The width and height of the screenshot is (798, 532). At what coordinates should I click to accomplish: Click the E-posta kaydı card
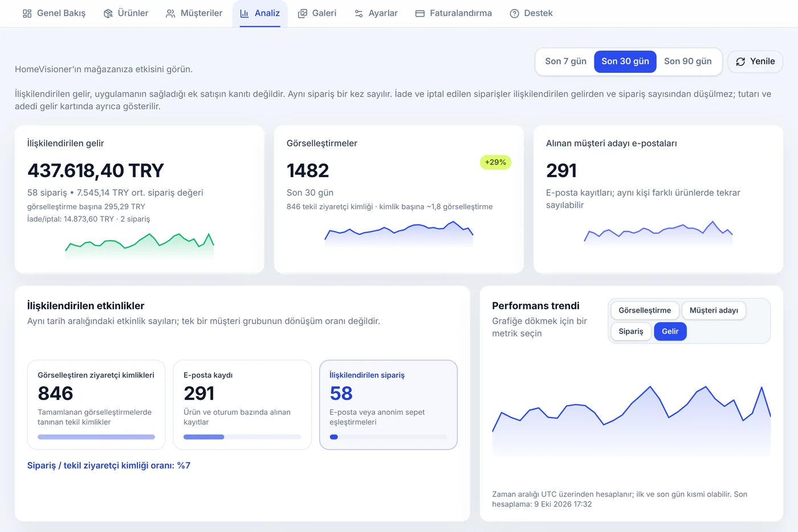[242, 404]
